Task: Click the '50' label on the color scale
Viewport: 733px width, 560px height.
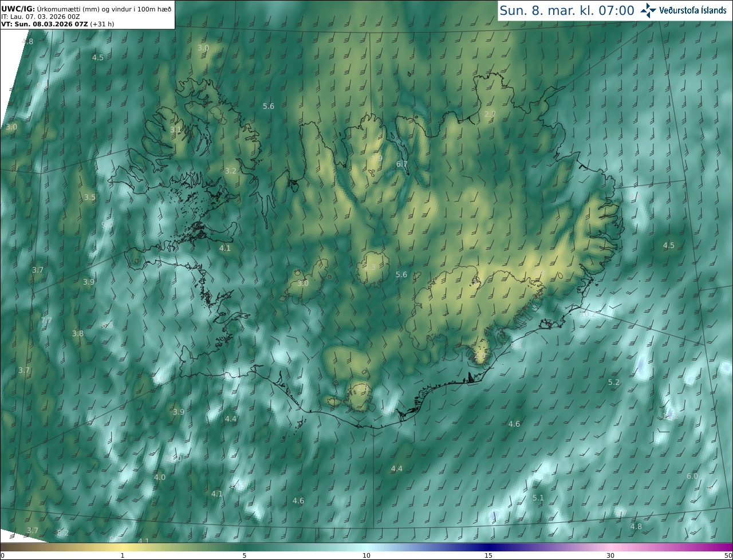Action: [728, 555]
